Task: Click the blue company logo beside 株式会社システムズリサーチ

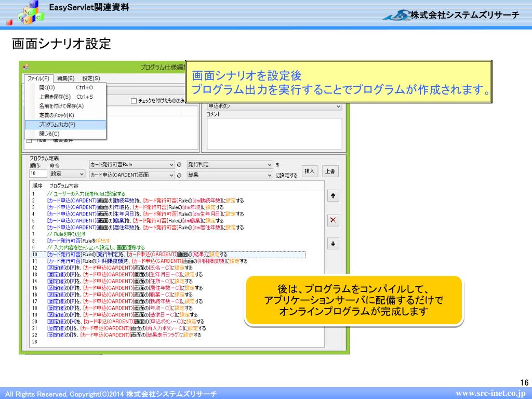Action: [397, 16]
